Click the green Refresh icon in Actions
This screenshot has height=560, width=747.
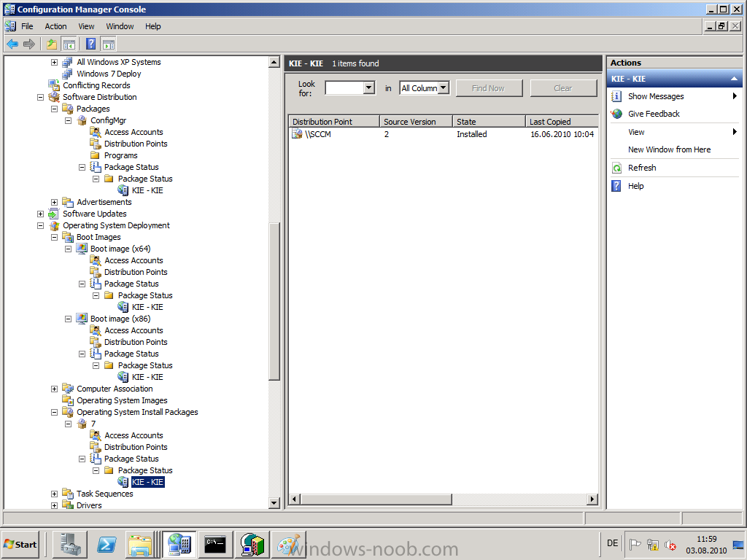pyautogui.click(x=616, y=168)
